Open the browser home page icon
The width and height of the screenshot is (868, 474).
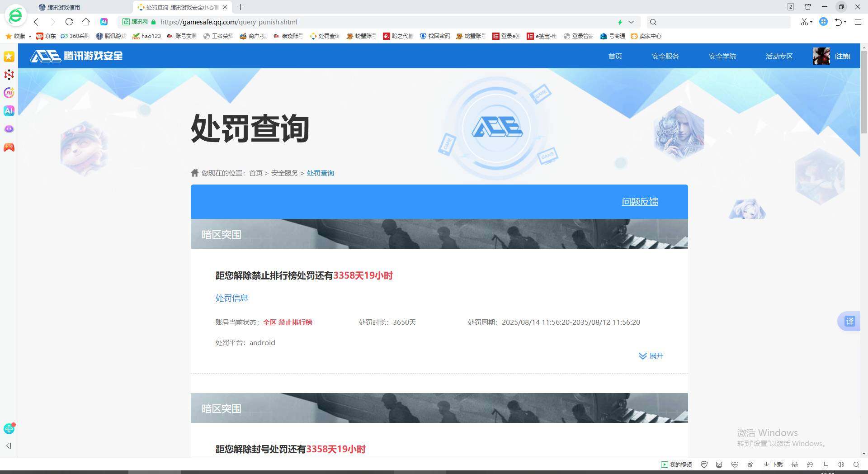coord(86,22)
